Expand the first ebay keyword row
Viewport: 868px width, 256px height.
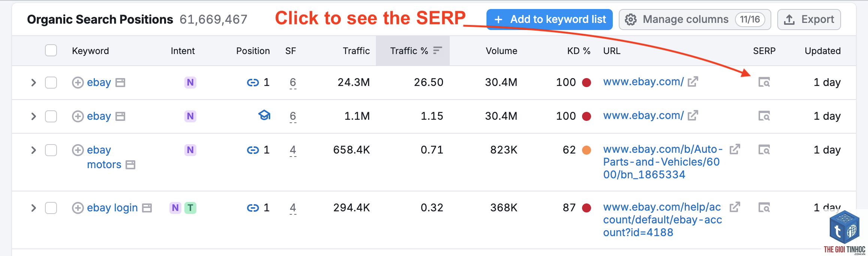pyautogui.click(x=33, y=83)
